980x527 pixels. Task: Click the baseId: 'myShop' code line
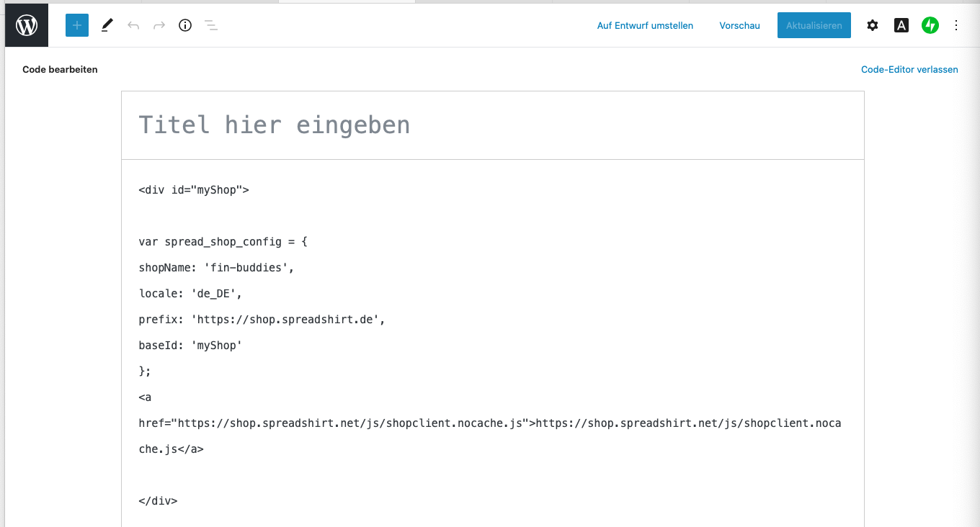click(190, 346)
